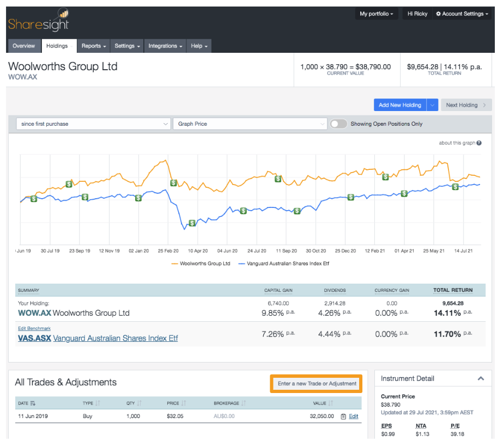Click dividend marker on orange line near 11 Sep 20

pos(278,179)
